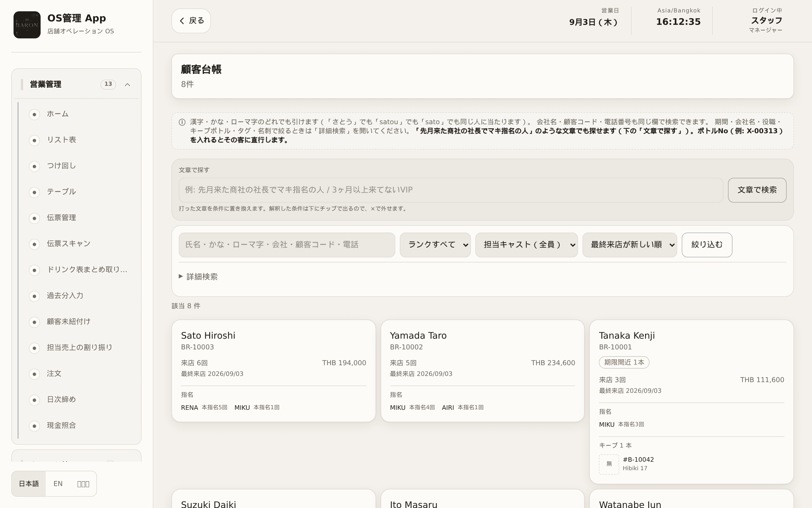This screenshot has height=508, width=812.
Task: Open the 担当キャスト（全員） dropdown
Action: coord(526,245)
